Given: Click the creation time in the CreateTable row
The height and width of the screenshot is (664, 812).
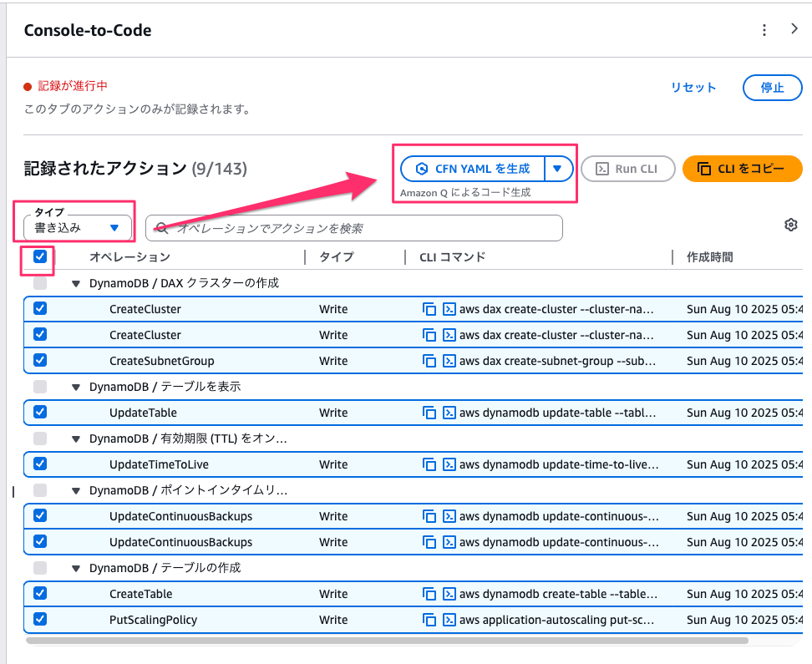Looking at the screenshot, I should click(x=744, y=594).
